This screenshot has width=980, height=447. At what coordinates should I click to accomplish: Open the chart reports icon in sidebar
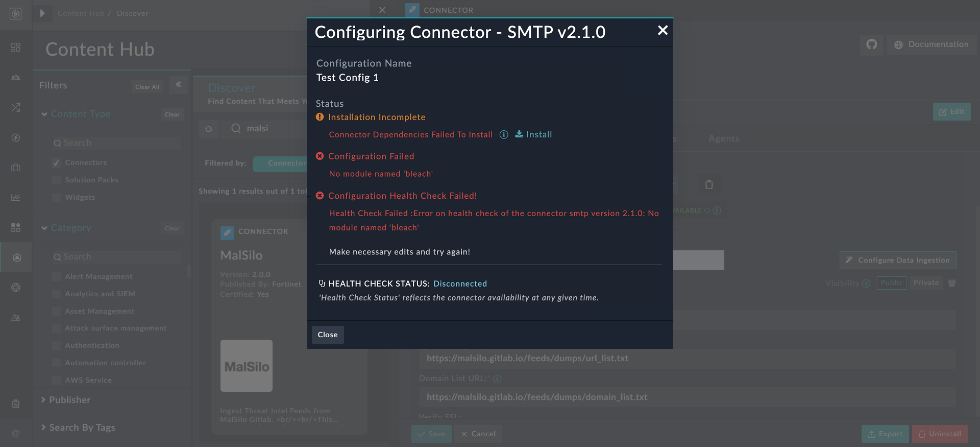[16, 197]
